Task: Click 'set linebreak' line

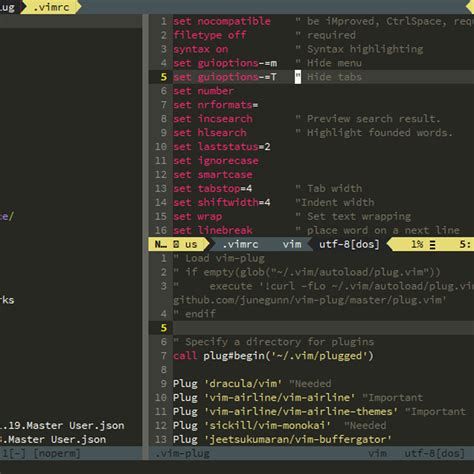Action: click(213, 230)
